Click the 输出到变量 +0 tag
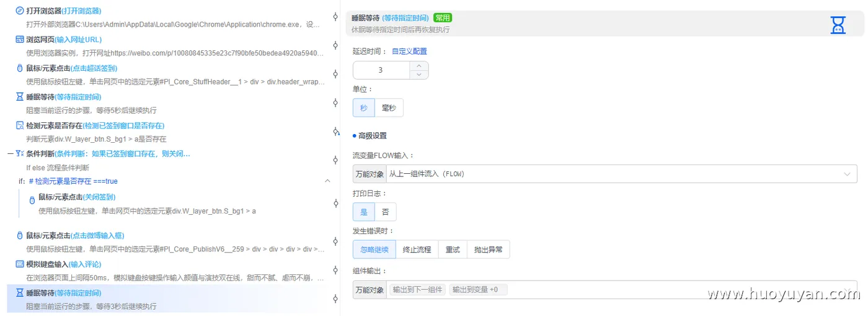 point(478,289)
